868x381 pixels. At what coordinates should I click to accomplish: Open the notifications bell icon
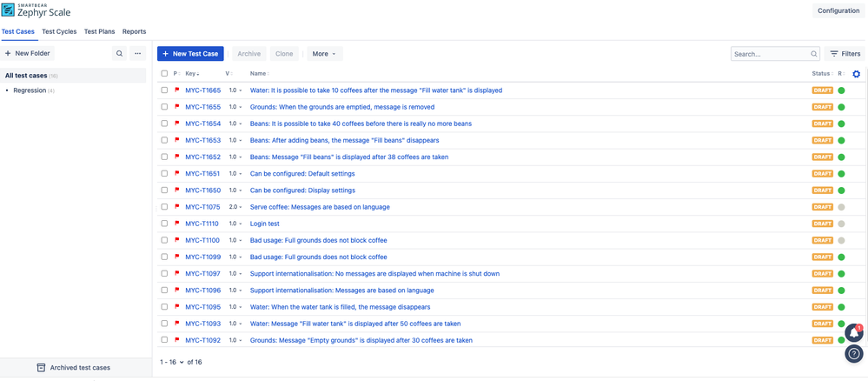(854, 333)
